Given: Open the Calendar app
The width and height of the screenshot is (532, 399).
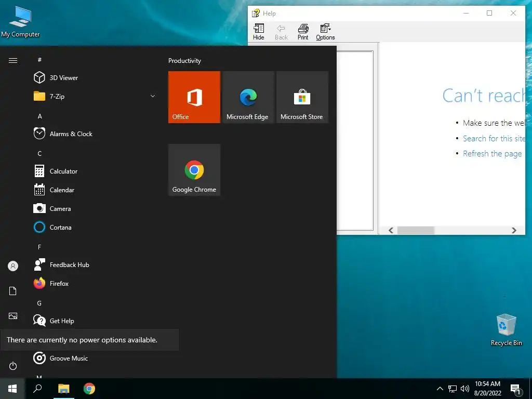Looking at the screenshot, I should point(95,190).
